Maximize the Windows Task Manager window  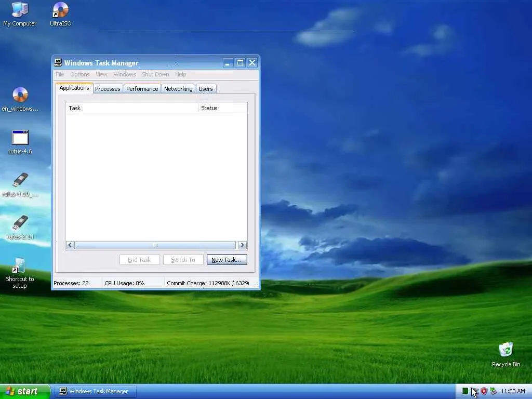pos(240,62)
